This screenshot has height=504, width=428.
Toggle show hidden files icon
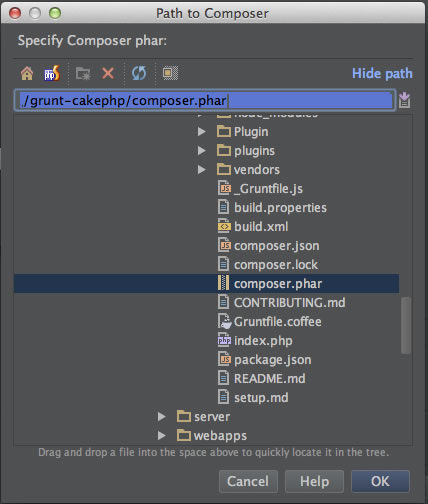pyautogui.click(x=170, y=73)
